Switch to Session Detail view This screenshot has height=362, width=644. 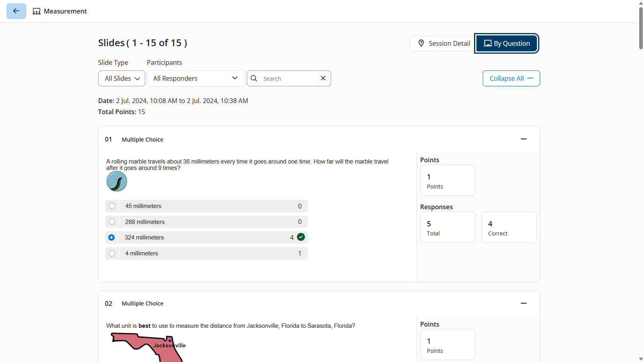click(443, 43)
